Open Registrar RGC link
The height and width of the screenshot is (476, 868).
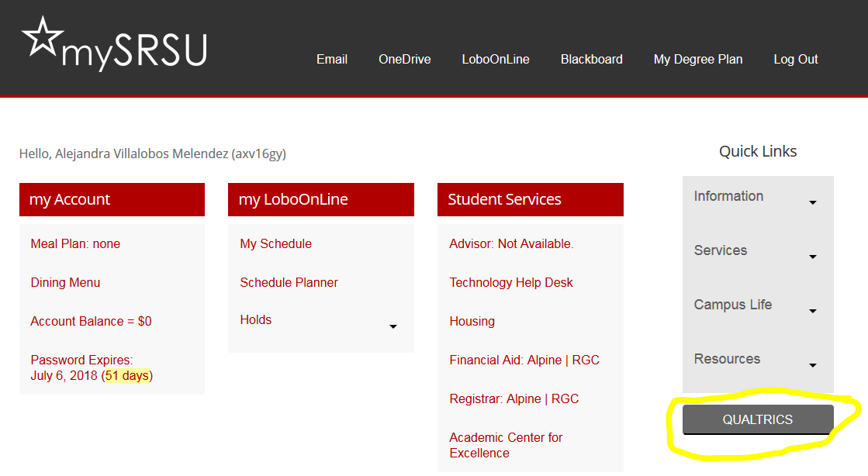coord(565,398)
